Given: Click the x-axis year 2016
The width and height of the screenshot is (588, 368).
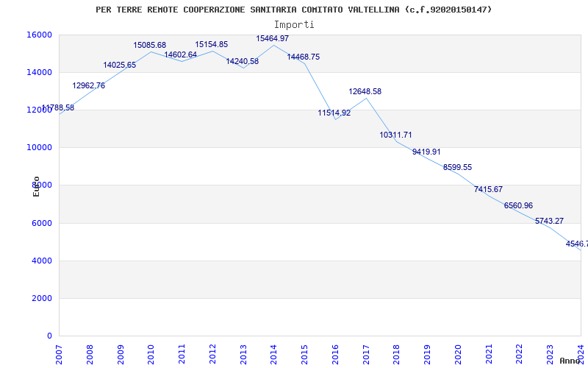Looking at the screenshot, I should coord(335,355).
